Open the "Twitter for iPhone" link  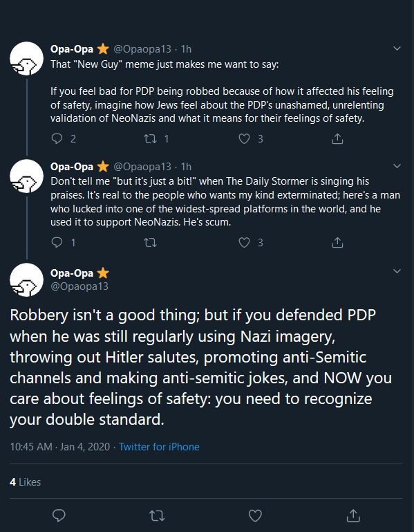159,446
